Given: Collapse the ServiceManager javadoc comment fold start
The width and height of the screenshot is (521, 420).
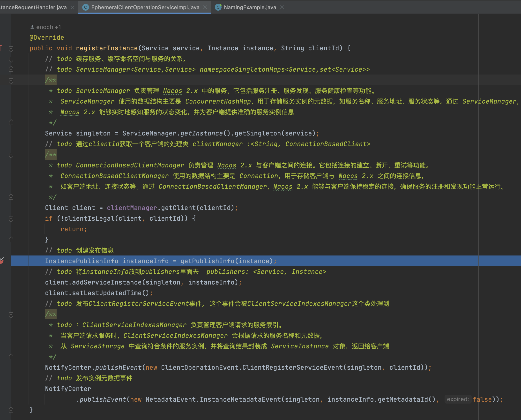Looking at the screenshot, I should coord(11,80).
